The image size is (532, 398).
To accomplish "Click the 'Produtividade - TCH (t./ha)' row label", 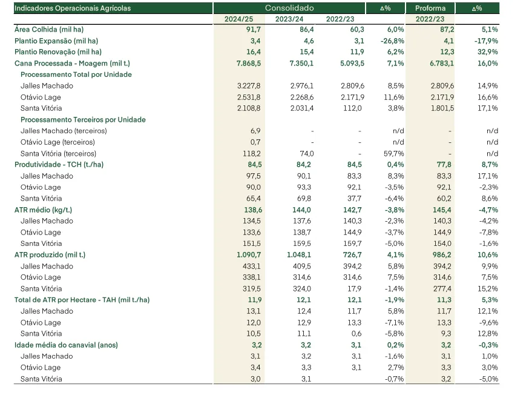I will tap(59, 165).
